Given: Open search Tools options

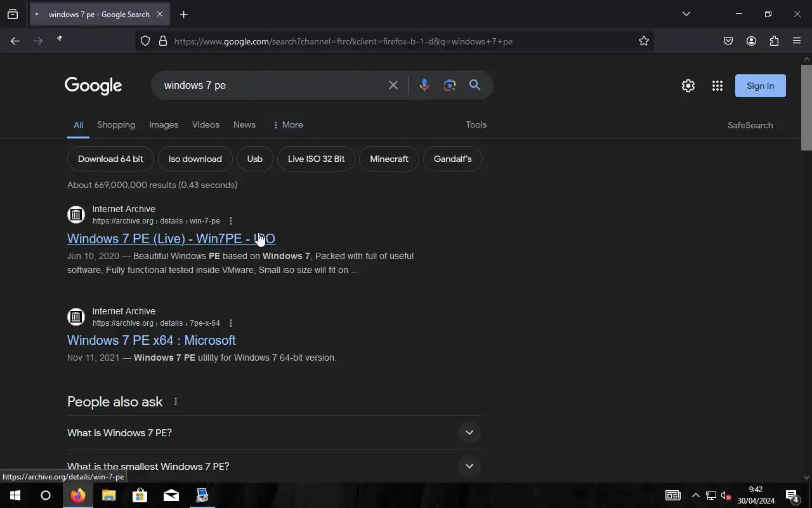Looking at the screenshot, I should click(476, 125).
